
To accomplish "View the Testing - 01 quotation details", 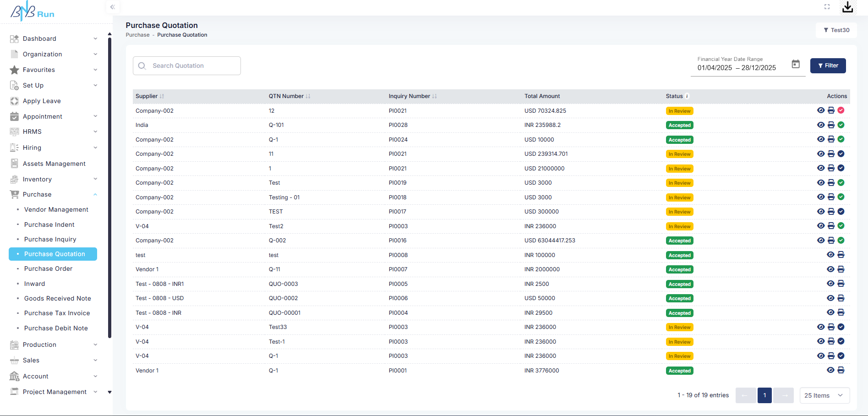I will (821, 197).
